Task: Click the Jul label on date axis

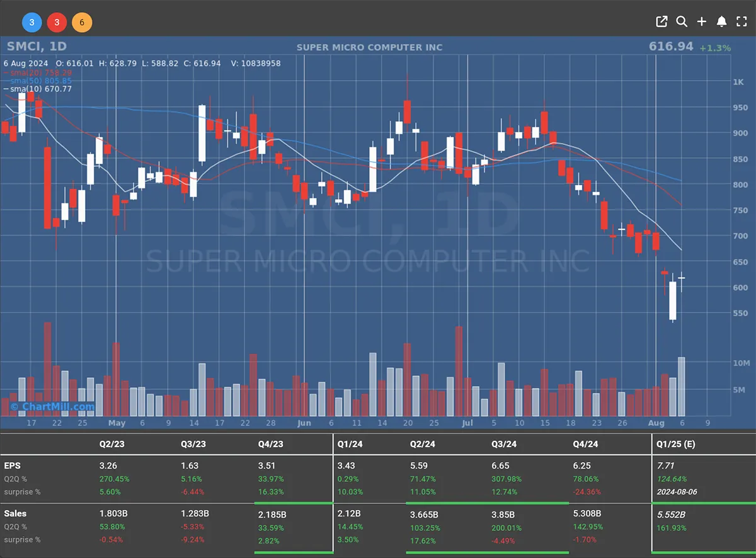Action: point(467,423)
